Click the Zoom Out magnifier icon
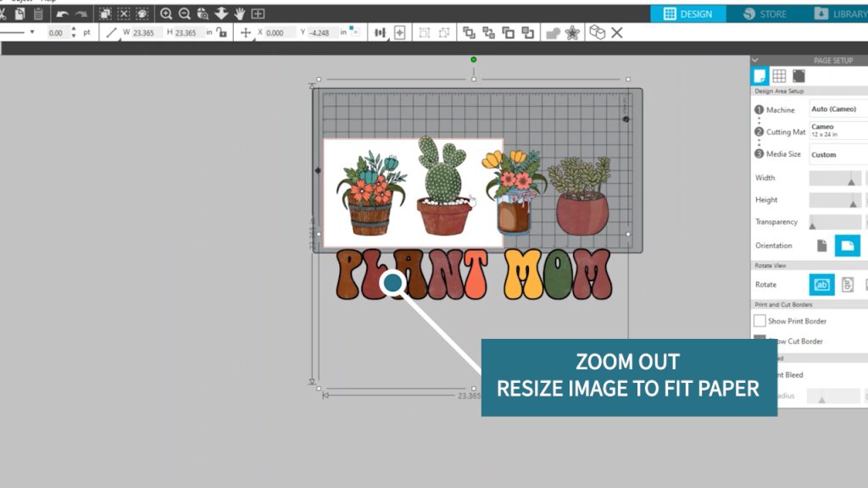This screenshot has height=488, width=868. (184, 14)
